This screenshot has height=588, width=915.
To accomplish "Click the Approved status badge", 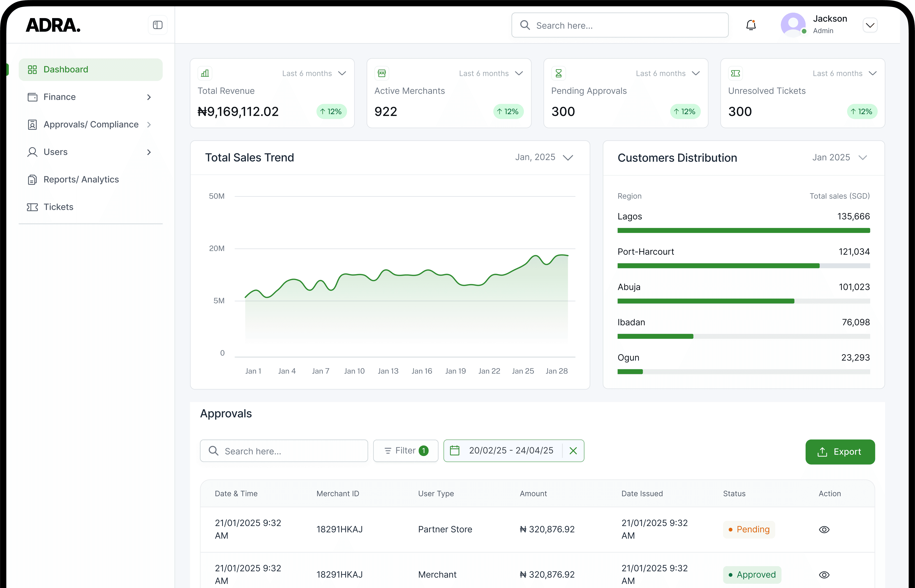I will 752,575.
